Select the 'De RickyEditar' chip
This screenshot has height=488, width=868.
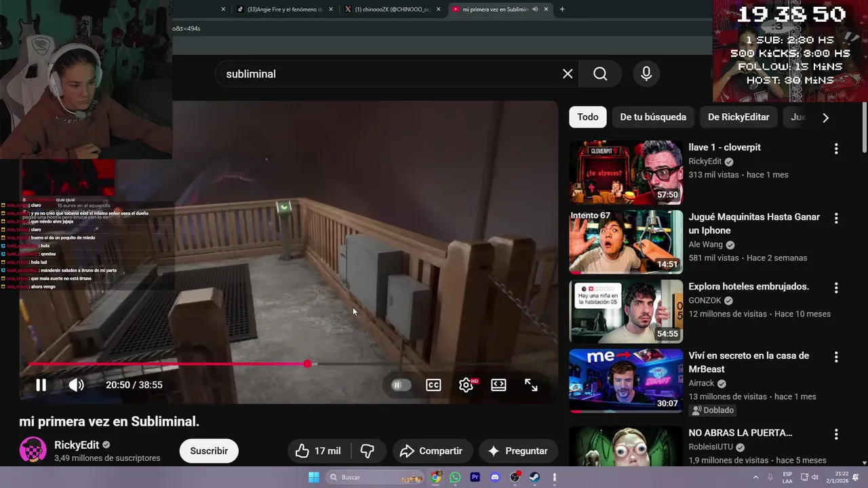tap(738, 117)
